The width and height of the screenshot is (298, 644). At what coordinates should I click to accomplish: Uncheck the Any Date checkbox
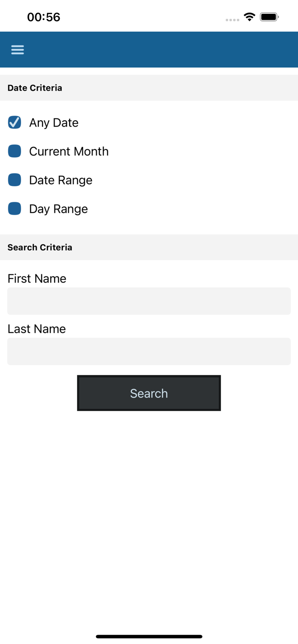[15, 122]
